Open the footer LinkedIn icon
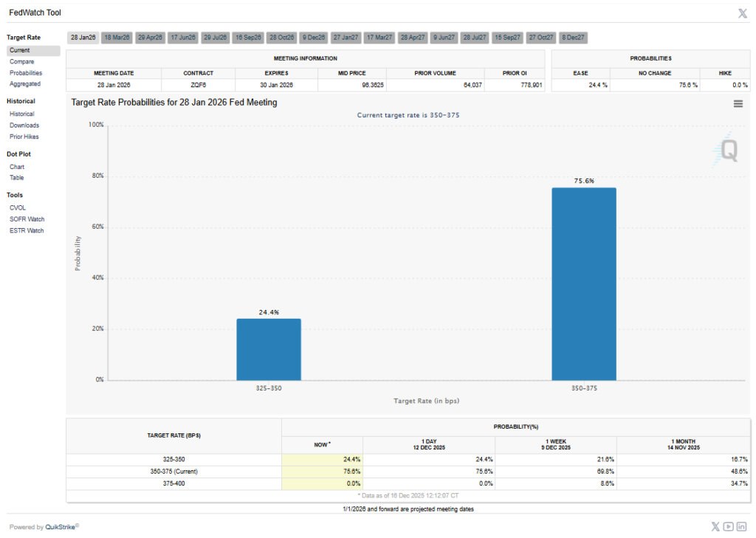 [741, 526]
